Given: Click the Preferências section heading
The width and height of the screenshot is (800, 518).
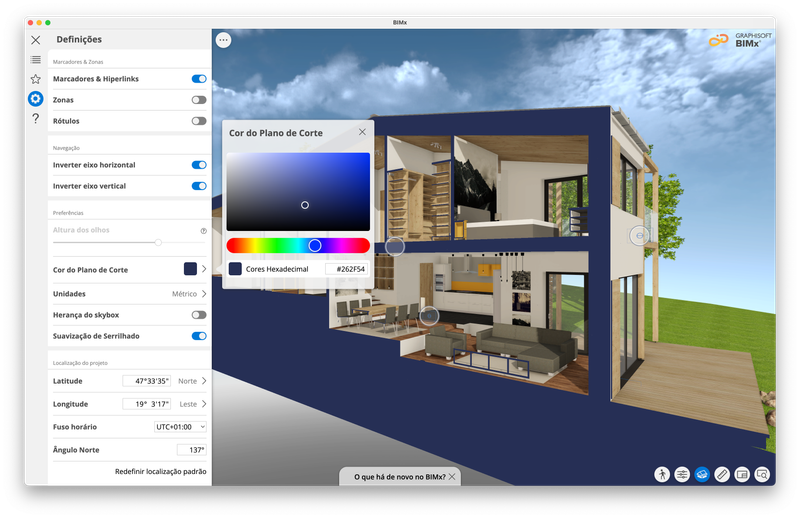Looking at the screenshot, I should click(x=68, y=213).
